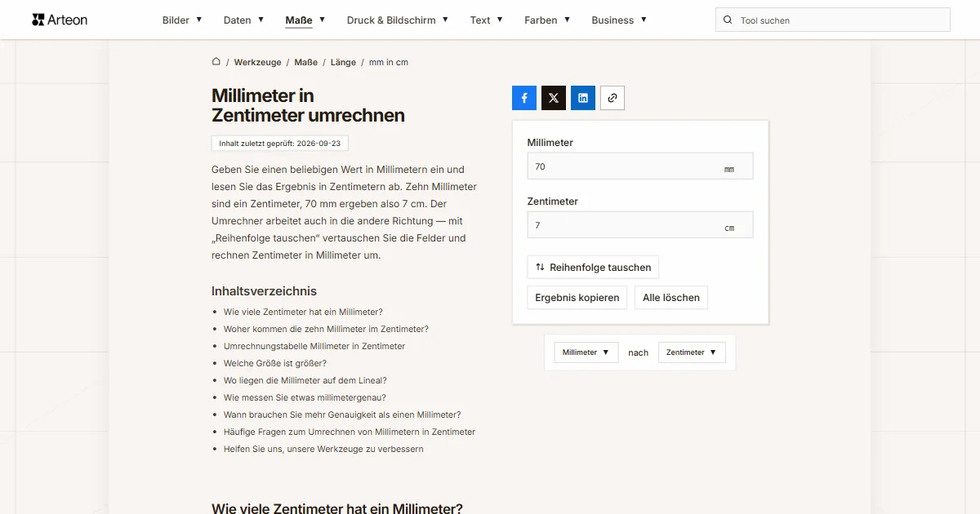Image resolution: width=980 pixels, height=514 pixels.
Task: Click Reihenfolge tauschen button
Action: [593, 267]
